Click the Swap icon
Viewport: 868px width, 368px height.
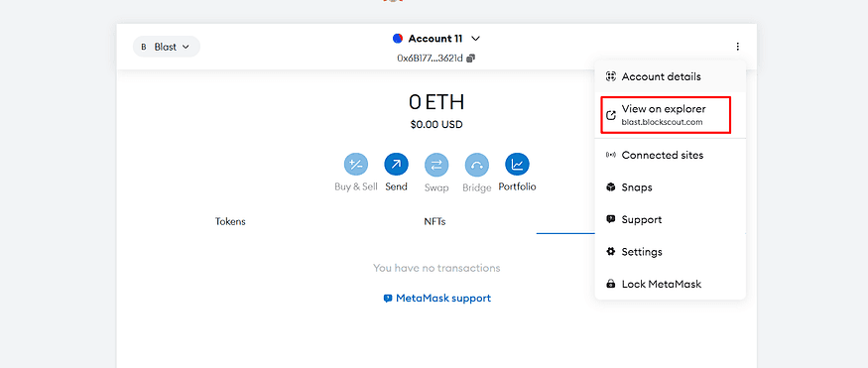436,165
